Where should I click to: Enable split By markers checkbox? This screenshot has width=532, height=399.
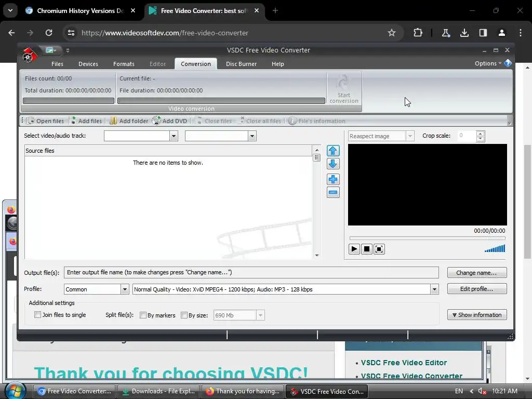point(143,315)
